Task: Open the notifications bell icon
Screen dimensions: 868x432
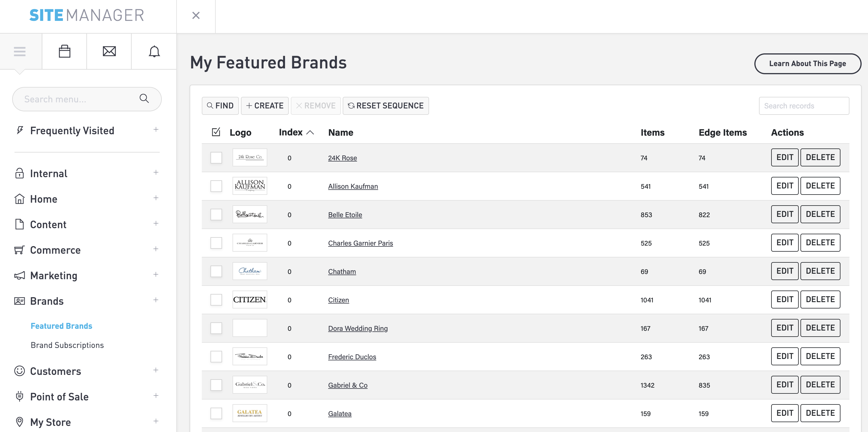Action: coord(154,51)
